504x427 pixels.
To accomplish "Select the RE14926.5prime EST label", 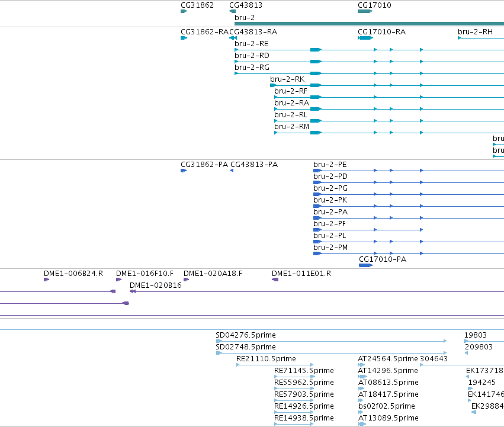I will coord(304,406).
